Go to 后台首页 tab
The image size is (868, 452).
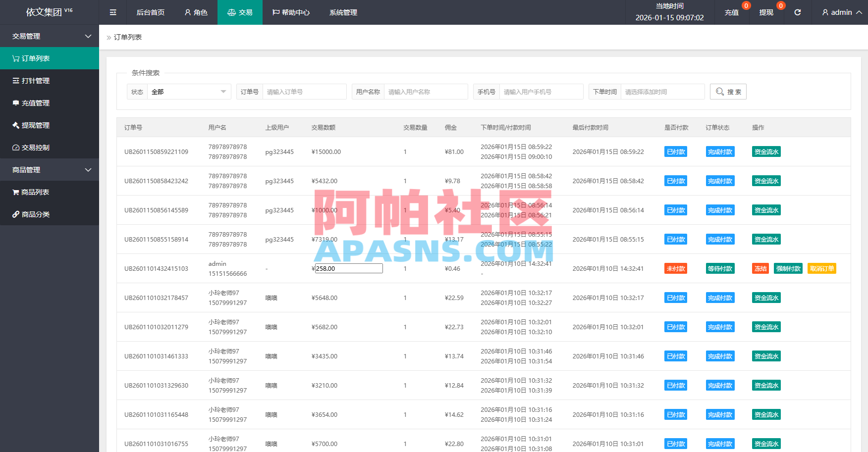(151, 12)
